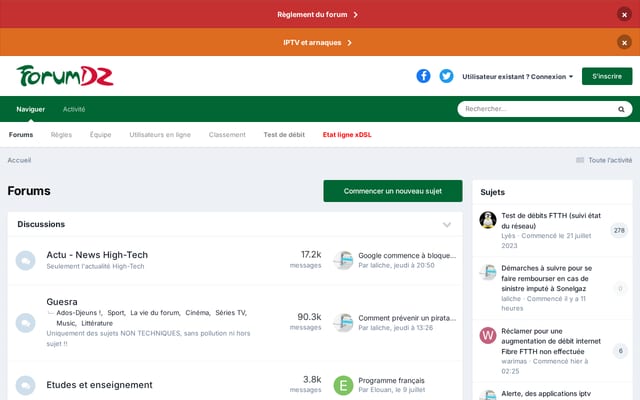
Task: Select the Activité tab
Action: 74,109
